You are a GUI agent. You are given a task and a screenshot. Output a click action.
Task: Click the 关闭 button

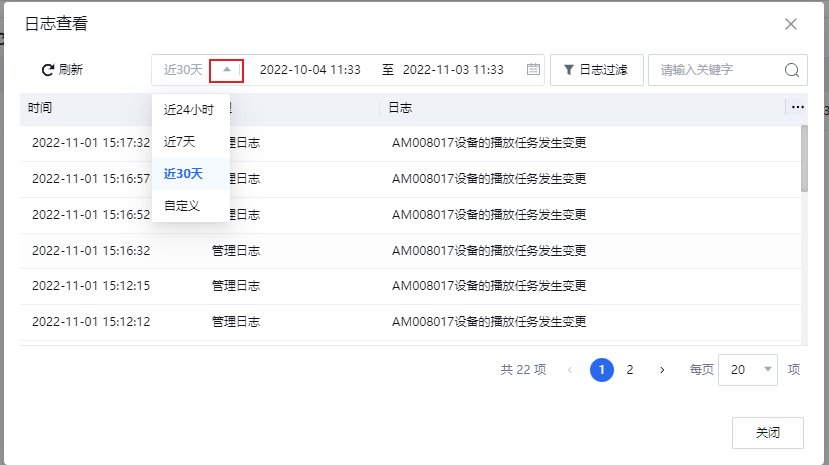(767, 433)
